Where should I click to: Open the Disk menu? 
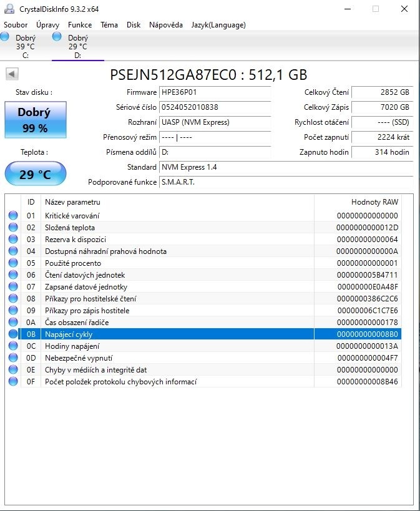134,25
